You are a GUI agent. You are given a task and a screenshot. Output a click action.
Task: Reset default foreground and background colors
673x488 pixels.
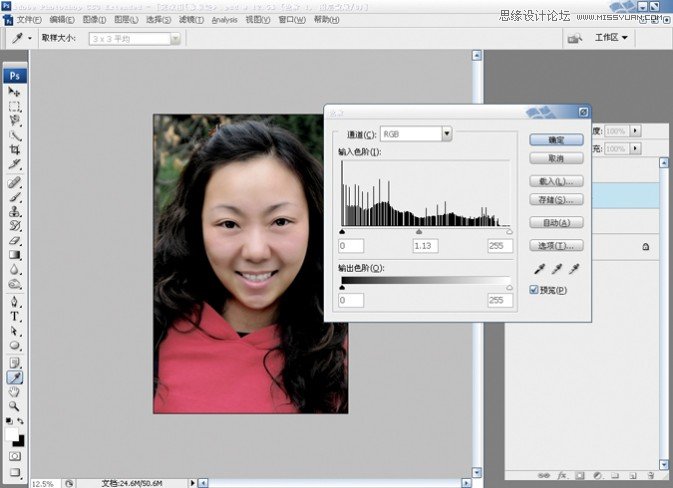9,421
